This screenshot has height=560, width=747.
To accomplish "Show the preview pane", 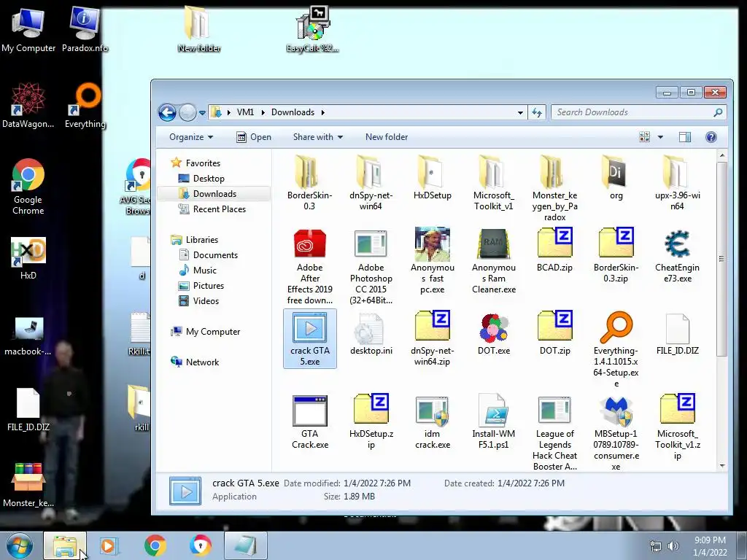I will 684,137.
